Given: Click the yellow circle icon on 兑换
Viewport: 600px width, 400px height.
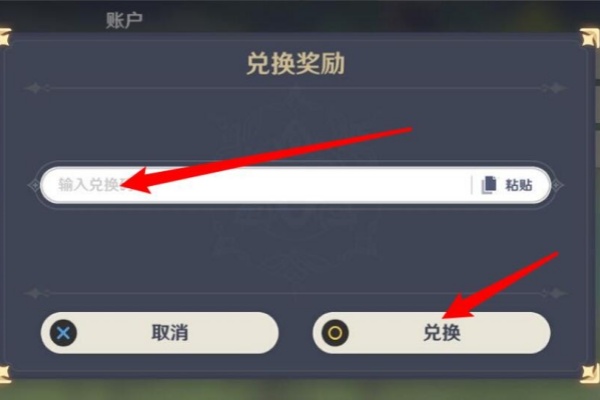Looking at the screenshot, I should (335, 333).
